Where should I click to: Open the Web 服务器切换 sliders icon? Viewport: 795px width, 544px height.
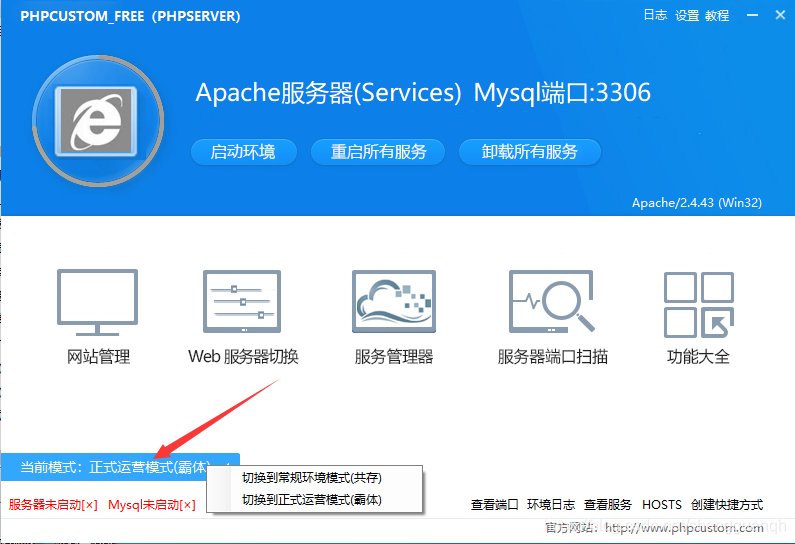click(x=242, y=301)
